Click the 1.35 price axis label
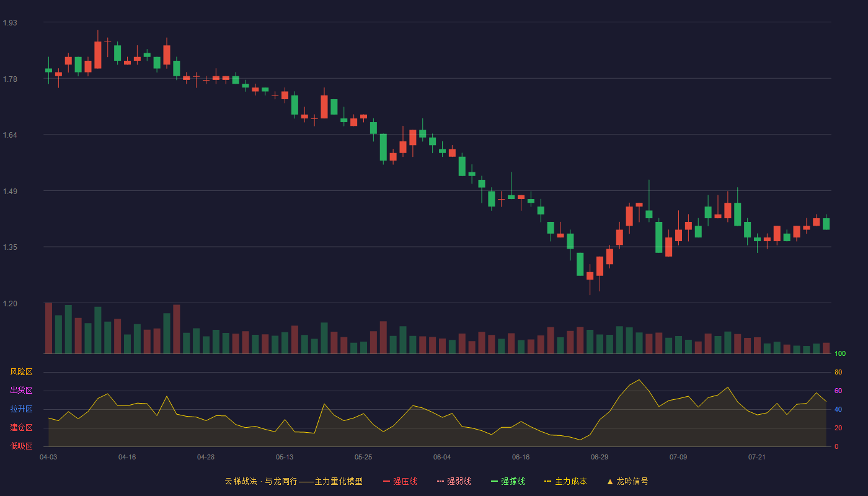868x496 pixels. point(10,247)
